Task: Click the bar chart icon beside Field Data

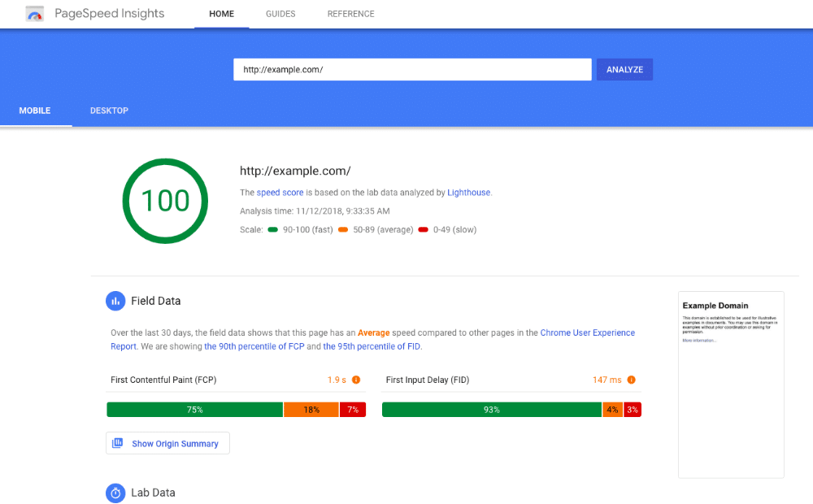Action: [x=115, y=301]
